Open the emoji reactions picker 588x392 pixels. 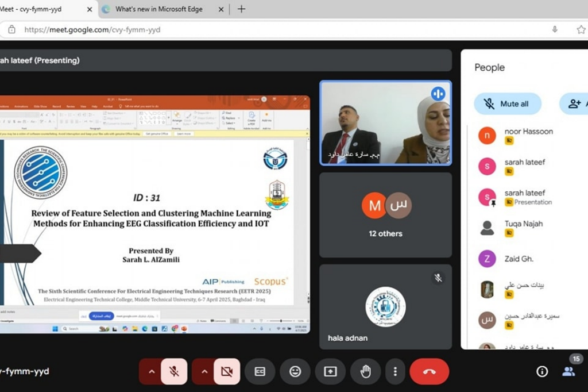click(295, 371)
